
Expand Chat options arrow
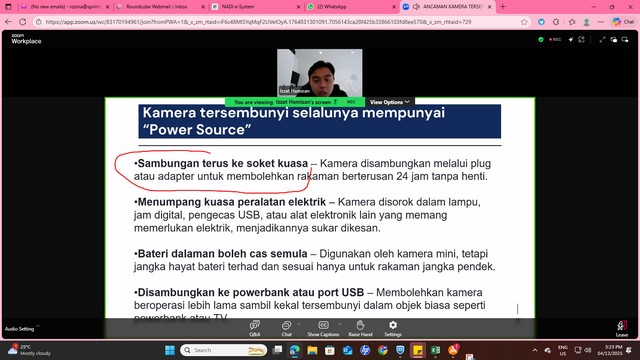click(x=299, y=324)
